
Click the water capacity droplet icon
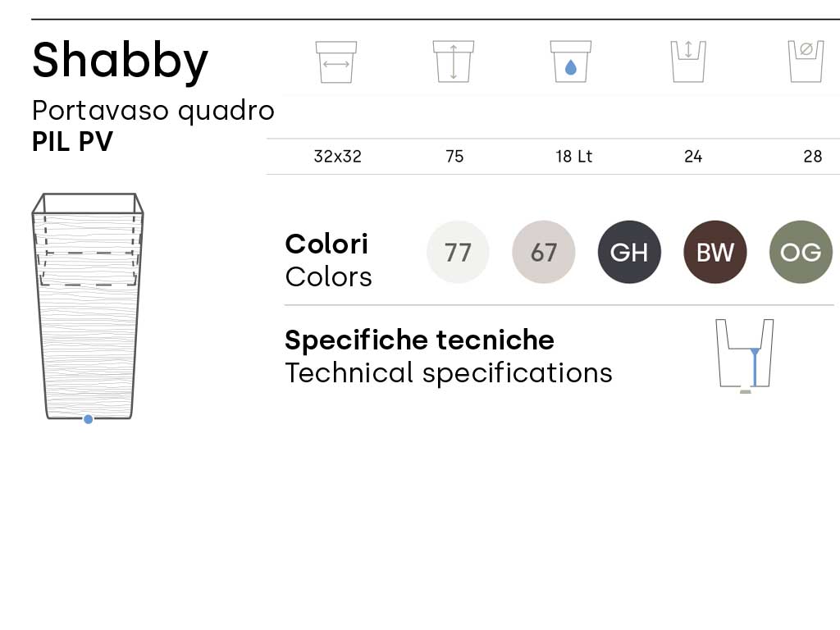pyautogui.click(x=571, y=62)
